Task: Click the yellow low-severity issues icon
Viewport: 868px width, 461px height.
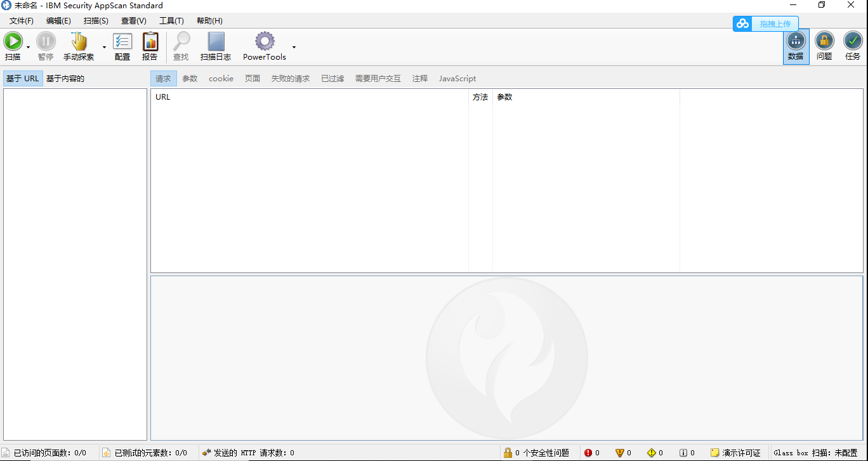Action: click(x=652, y=453)
